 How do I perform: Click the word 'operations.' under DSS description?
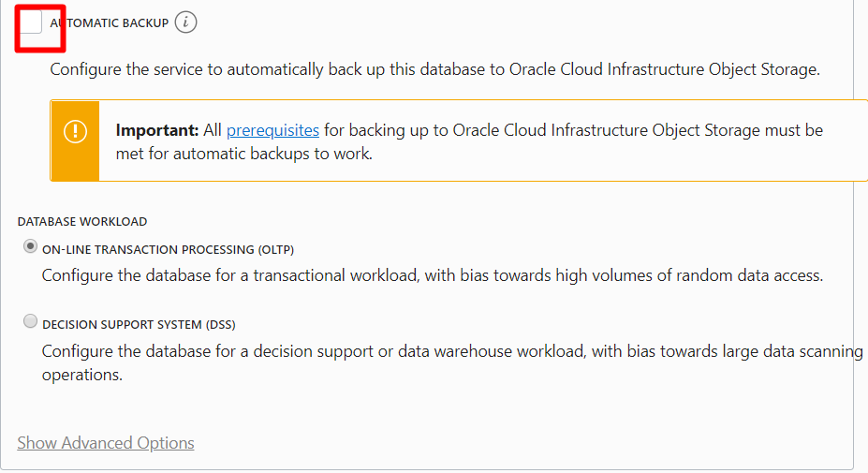coord(81,375)
